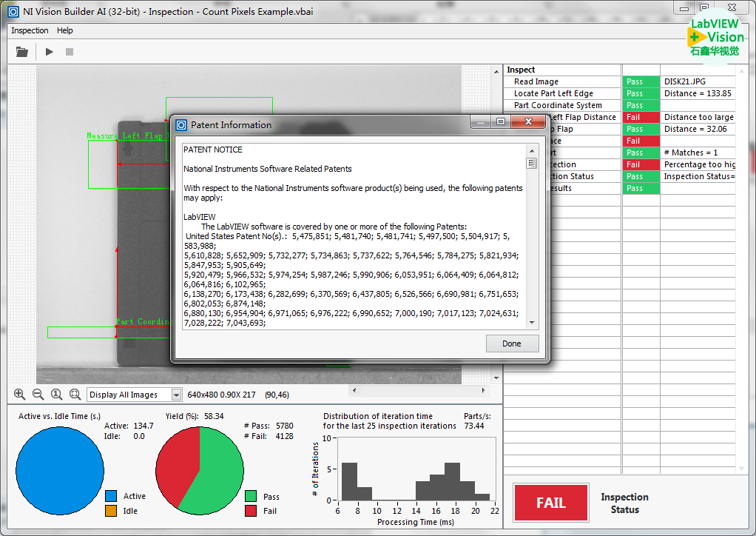Screen dimensions: 756x536
Task: Click the NI Vision Builder title bar icon
Action: point(13,10)
